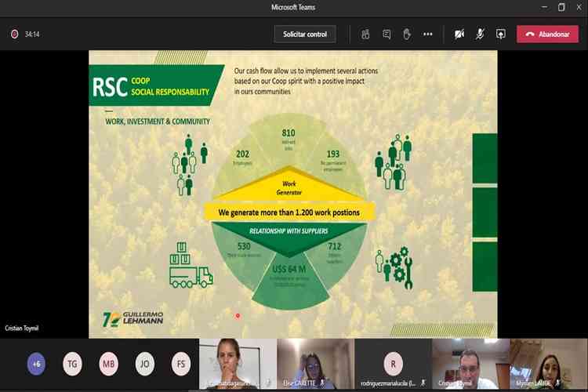588x392 pixels.
Task: Expand the +6 additional participants
Action: click(x=36, y=364)
